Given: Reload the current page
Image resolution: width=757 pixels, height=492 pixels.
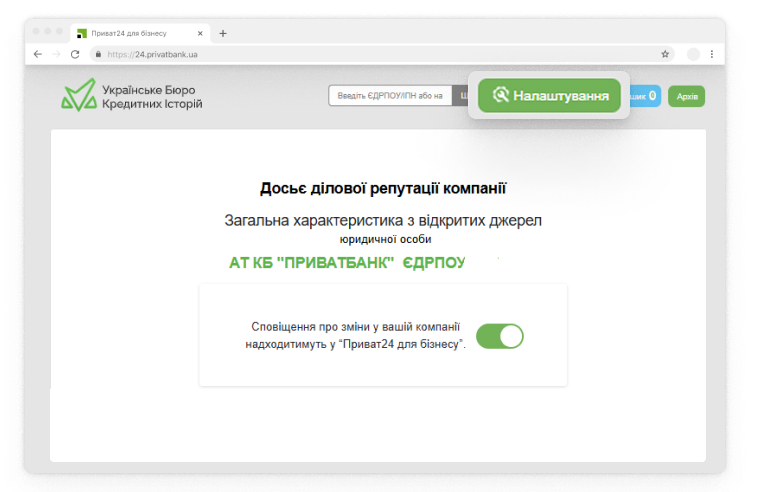Looking at the screenshot, I should [75, 54].
